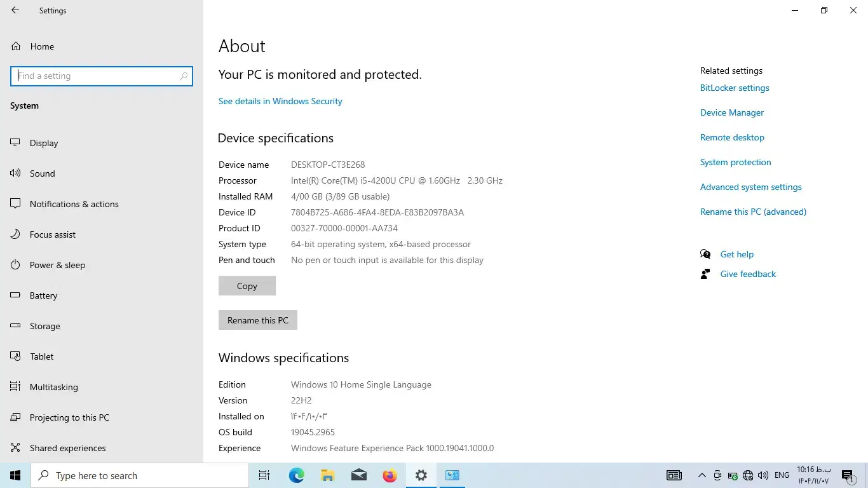This screenshot has height=488, width=868.
Task: Click Product ID value 00327-70000-00001-AA734
Action: (344, 228)
